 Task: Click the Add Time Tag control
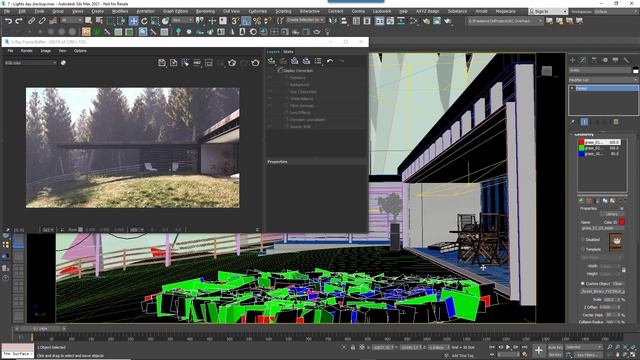click(x=462, y=356)
